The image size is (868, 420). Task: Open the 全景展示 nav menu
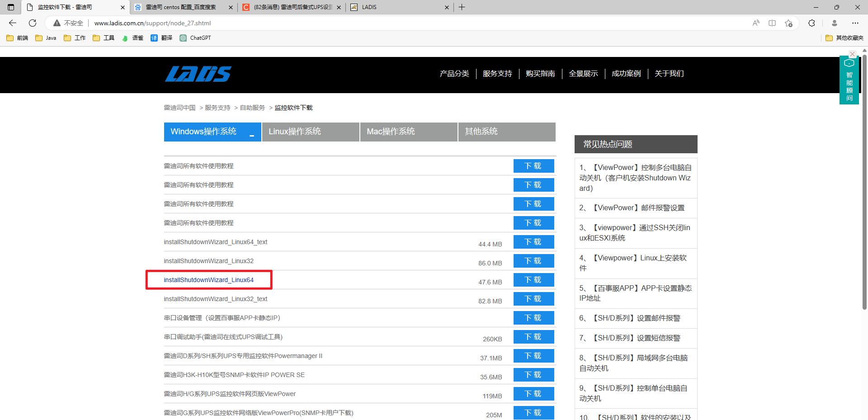tap(583, 74)
